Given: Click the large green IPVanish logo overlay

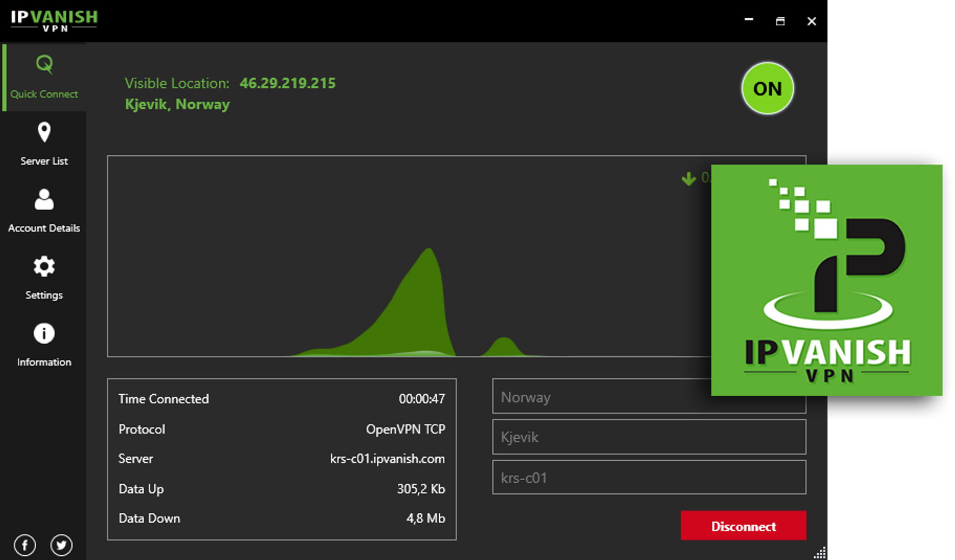Looking at the screenshot, I should coord(827,280).
